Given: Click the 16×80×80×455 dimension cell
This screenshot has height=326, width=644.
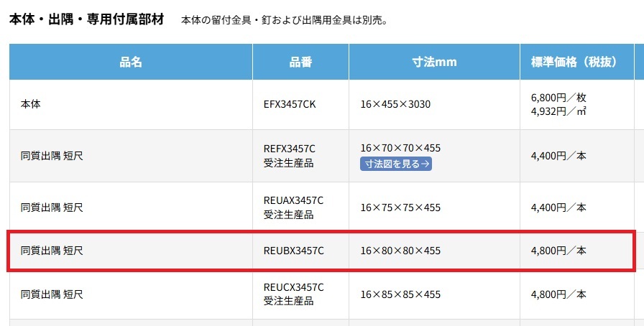Looking at the screenshot, I should [400, 251].
